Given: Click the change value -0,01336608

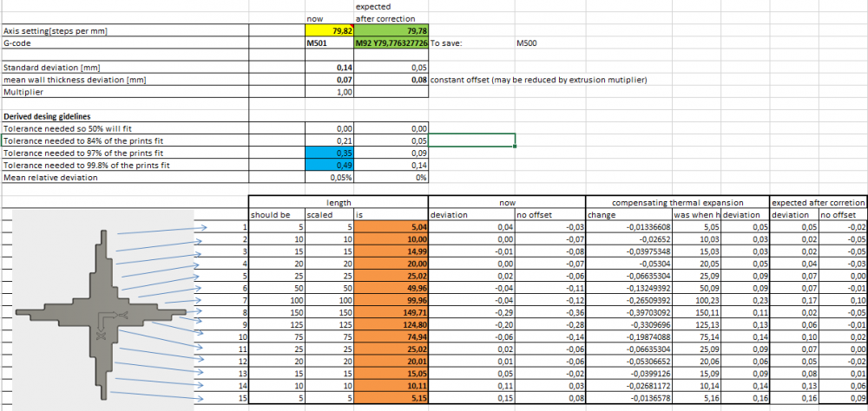Looking at the screenshot, I should coord(628,226).
